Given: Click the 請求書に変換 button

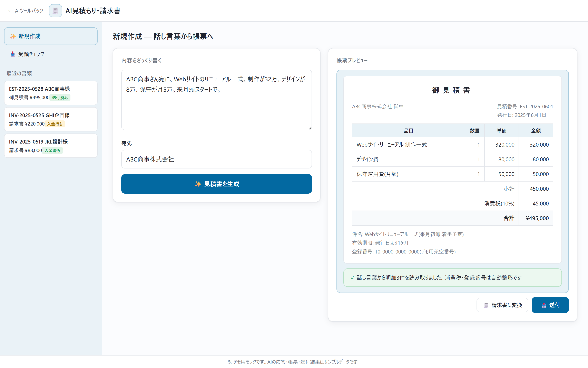Looking at the screenshot, I should (x=502, y=305).
